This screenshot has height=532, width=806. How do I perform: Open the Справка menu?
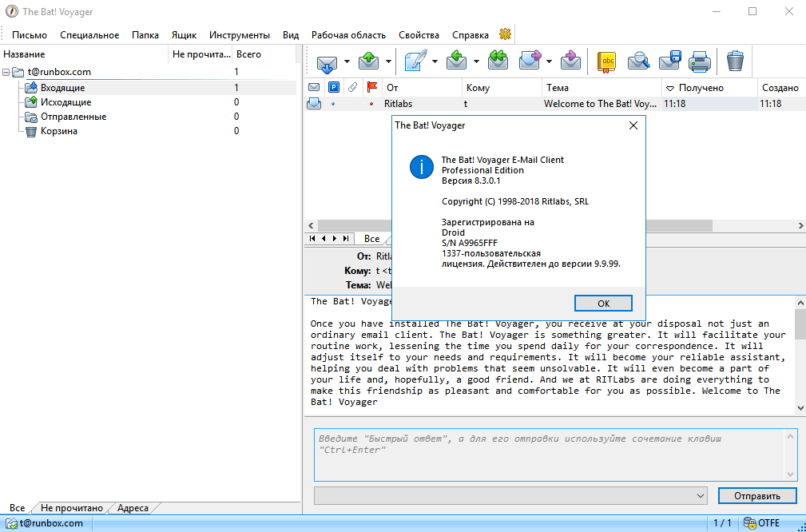[x=470, y=35]
